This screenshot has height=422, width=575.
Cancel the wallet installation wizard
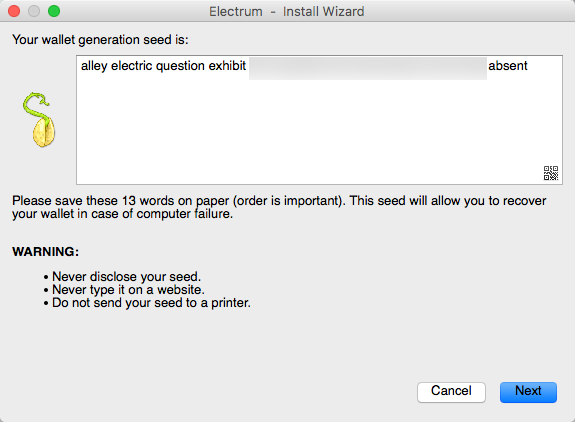[451, 392]
